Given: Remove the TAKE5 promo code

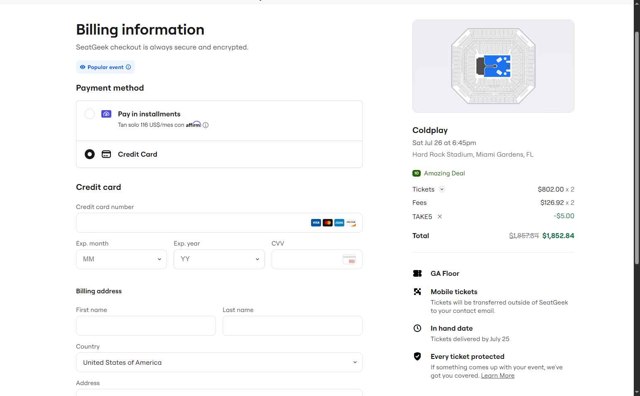Looking at the screenshot, I should tap(440, 216).
